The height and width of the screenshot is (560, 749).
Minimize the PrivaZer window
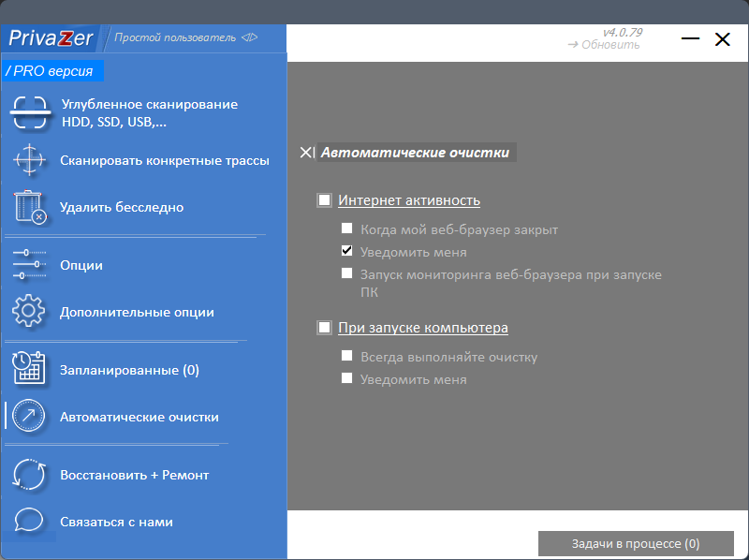tap(690, 38)
